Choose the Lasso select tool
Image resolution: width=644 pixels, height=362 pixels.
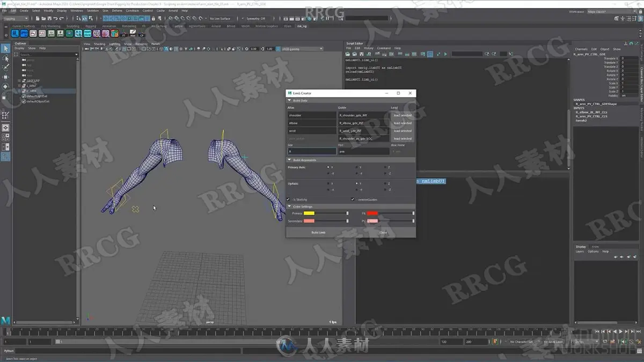pos(5,58)
